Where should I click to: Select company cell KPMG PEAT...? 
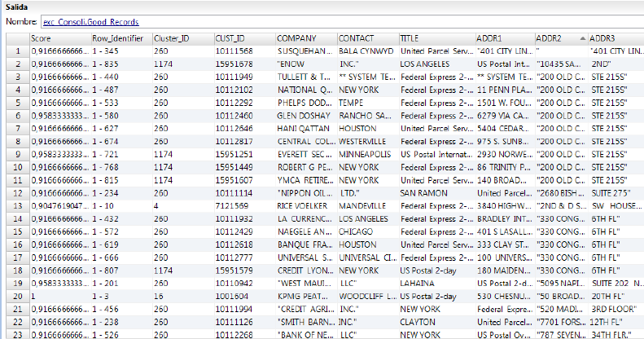pyautogui.click(x=306, y=297)
